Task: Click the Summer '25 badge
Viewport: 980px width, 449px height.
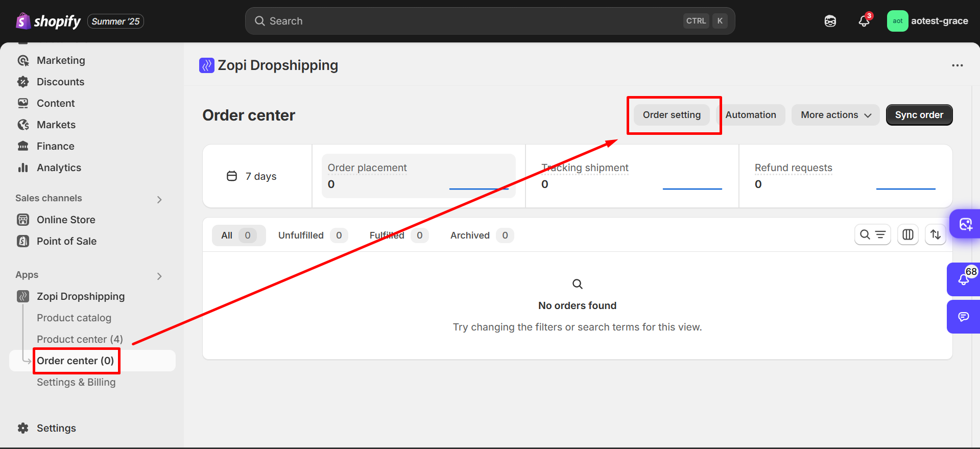Action: [x=115, y=21]
